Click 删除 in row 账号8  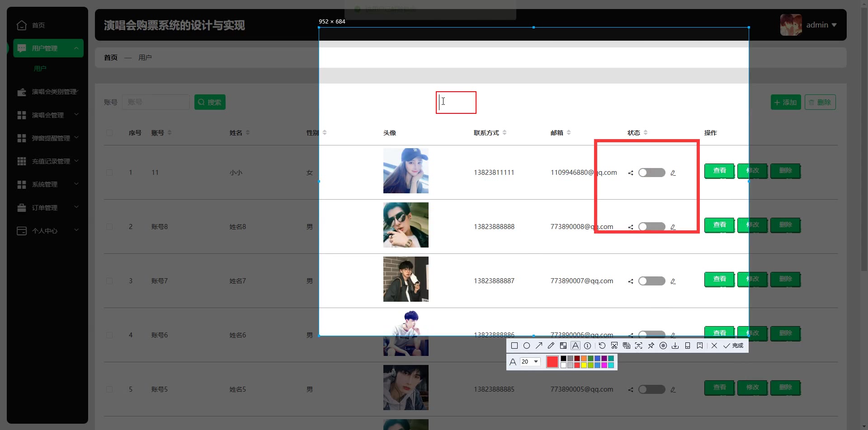click(x=786, y=225)
